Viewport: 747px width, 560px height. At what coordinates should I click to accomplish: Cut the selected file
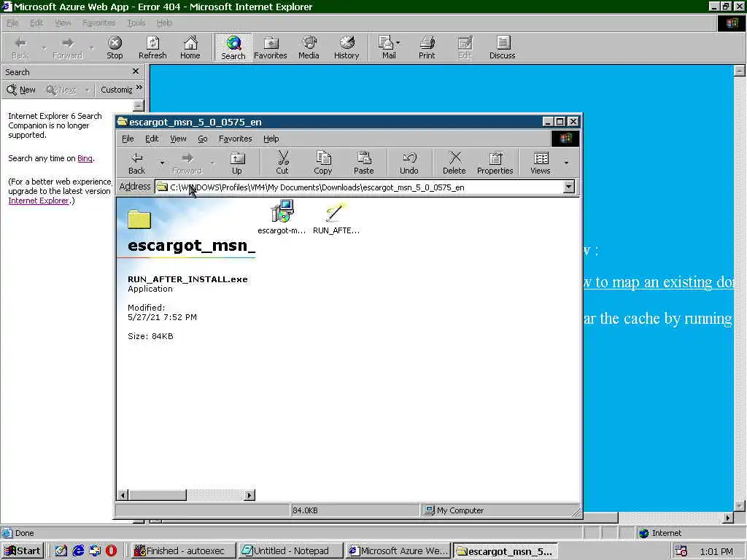point(282,163)
